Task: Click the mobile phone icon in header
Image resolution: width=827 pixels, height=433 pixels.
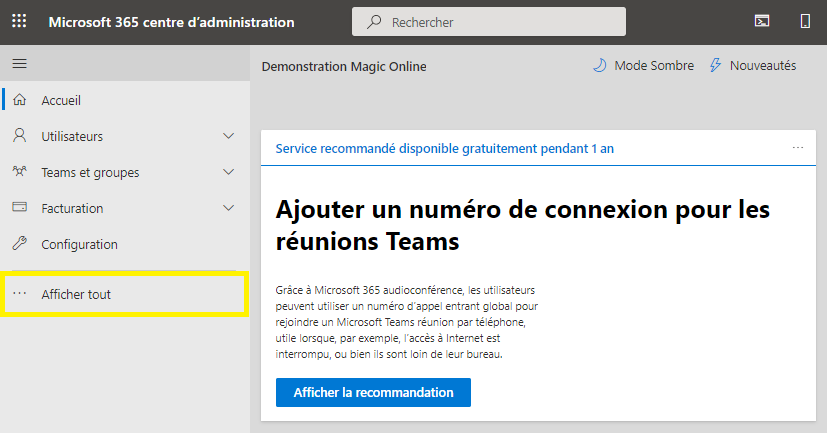Action: coord(805,21)
